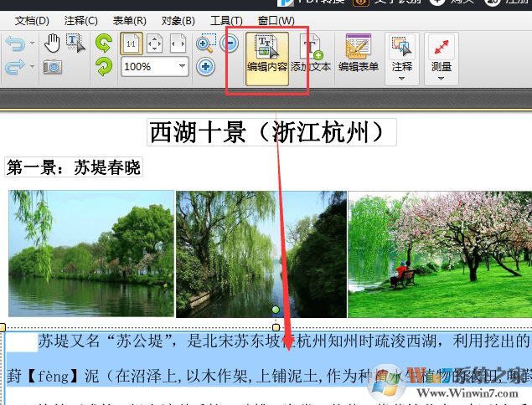532x405 pixels.
Task: Open the 编辑表单 edit form tool
Action: click(x=359, y=54)
